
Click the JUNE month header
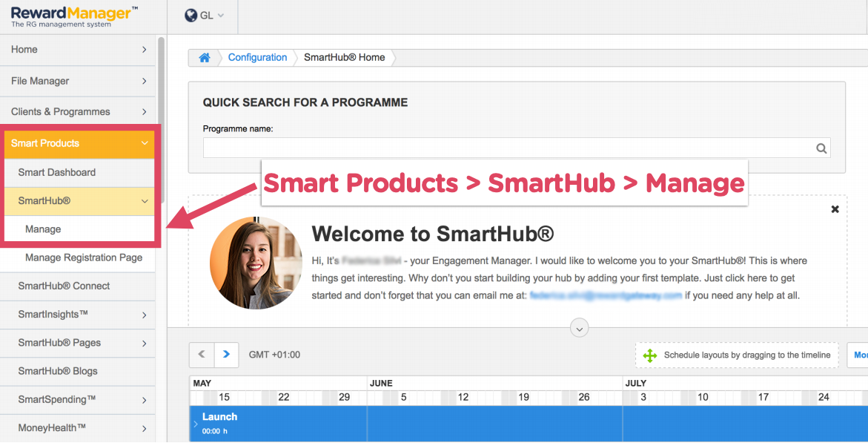[382, 384]
